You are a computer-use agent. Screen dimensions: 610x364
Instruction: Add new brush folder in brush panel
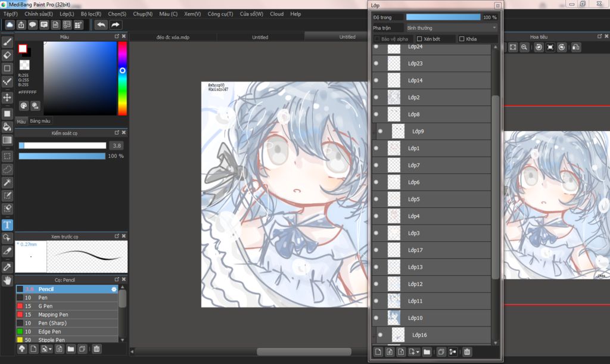70,349
